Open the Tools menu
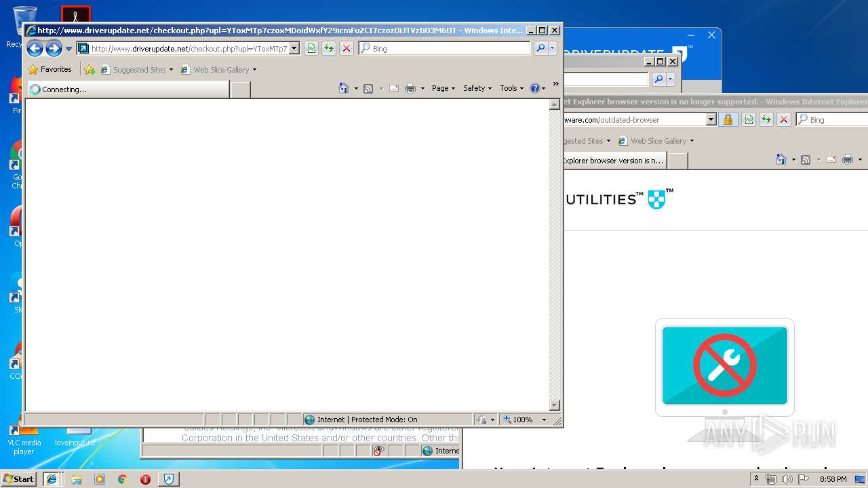 (512, 88)
